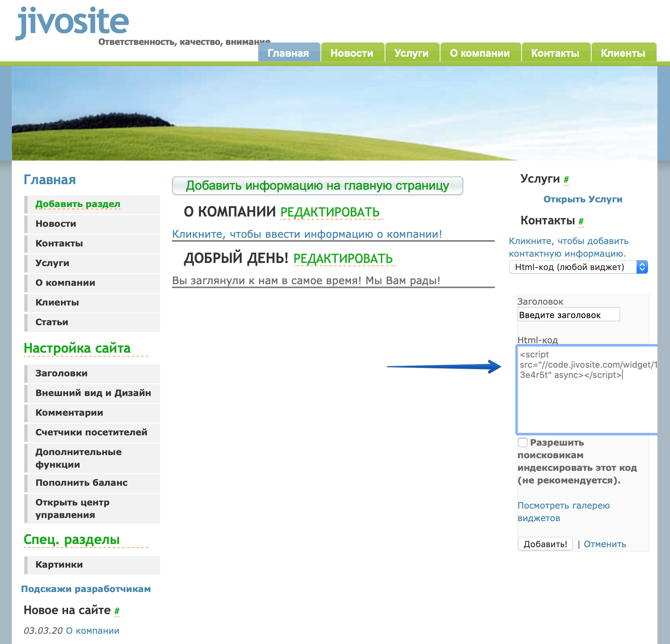Image resolution: width=670 pixels, height=644 pixels.
Task: Click the Добавить! button
Action: pyautogui.click(x=545, y=544)
